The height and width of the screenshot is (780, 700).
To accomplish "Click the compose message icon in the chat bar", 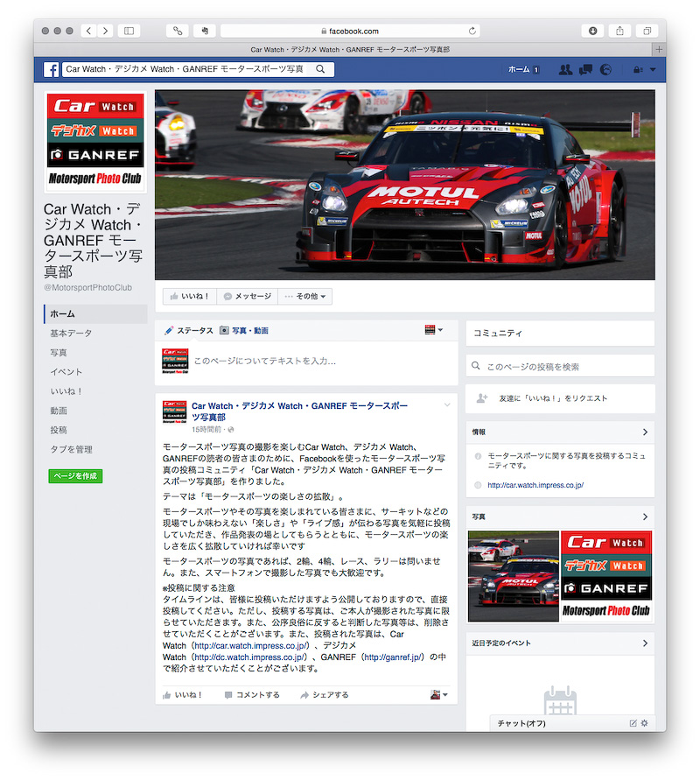I will (632, 723).
